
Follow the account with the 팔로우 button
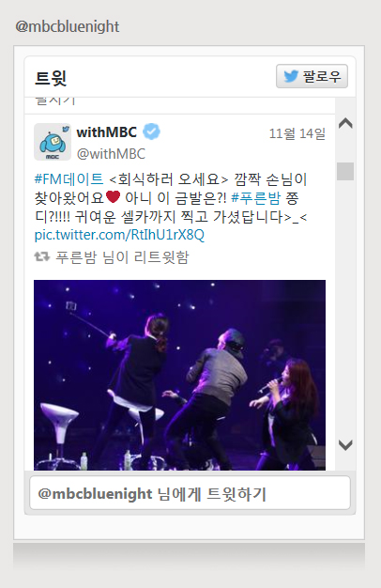point(312,76)
